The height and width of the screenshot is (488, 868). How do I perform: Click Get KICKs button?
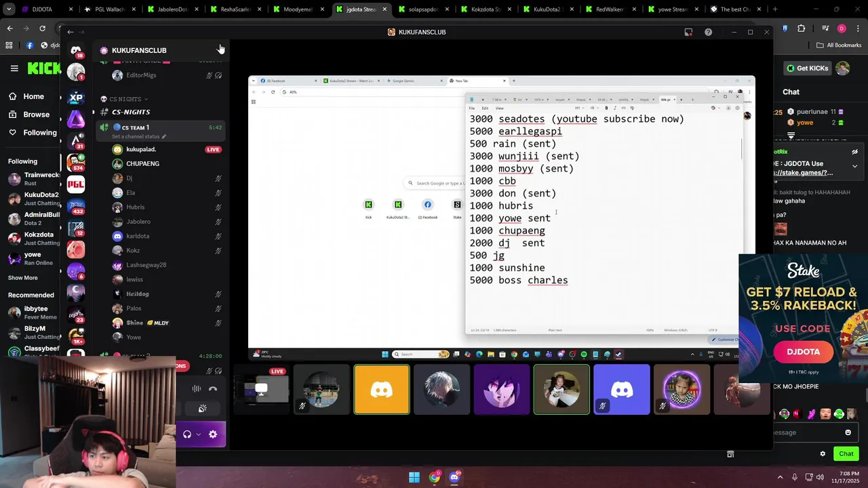(x=806, y=68)
